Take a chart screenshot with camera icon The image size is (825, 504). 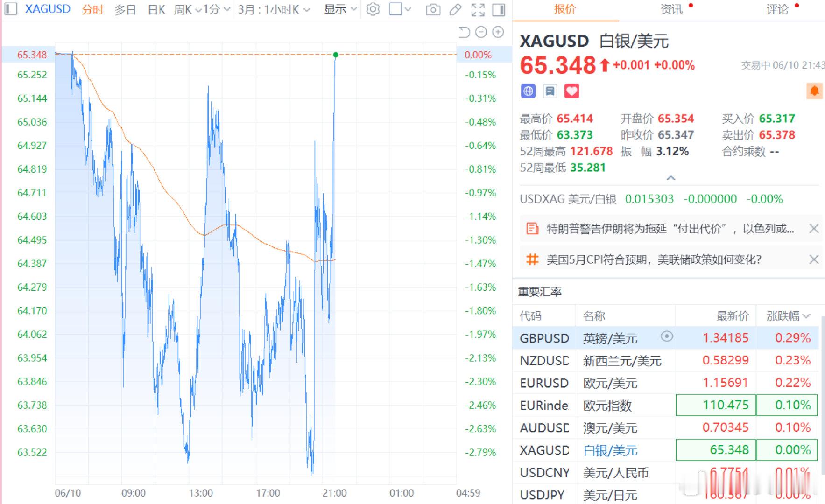click(433, 9)
